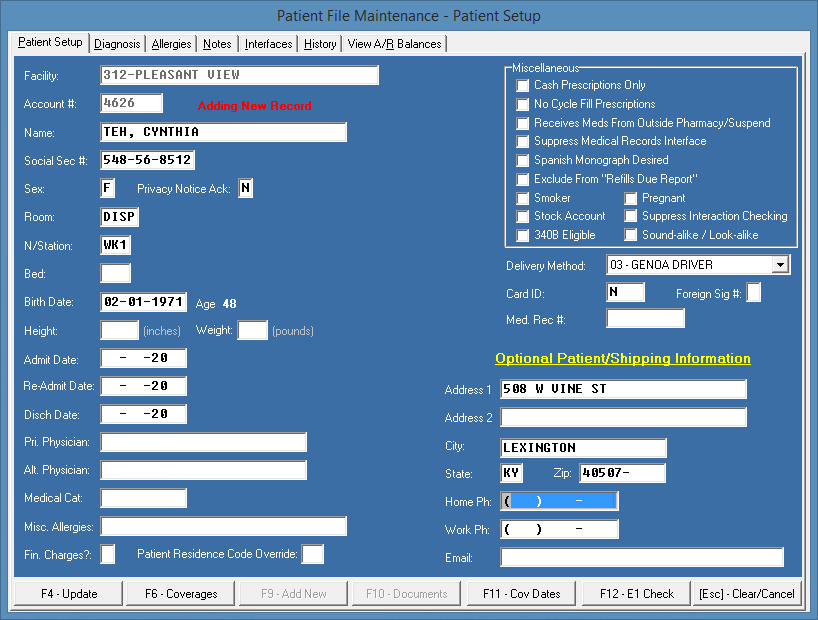Tick the Pregnant checkbox
Image resolution: width=818 pixels, height=620 pixels.
(631, 199)
